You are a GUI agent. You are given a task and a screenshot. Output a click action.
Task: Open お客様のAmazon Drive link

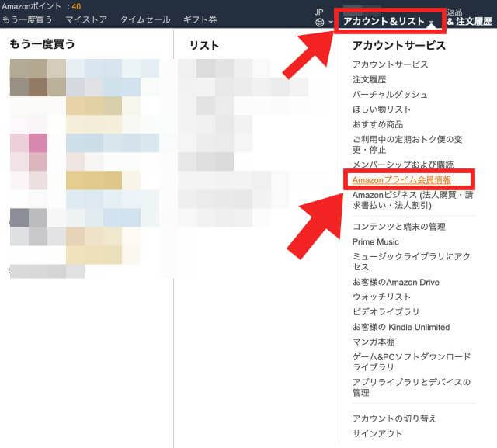[x=396, y=282]
